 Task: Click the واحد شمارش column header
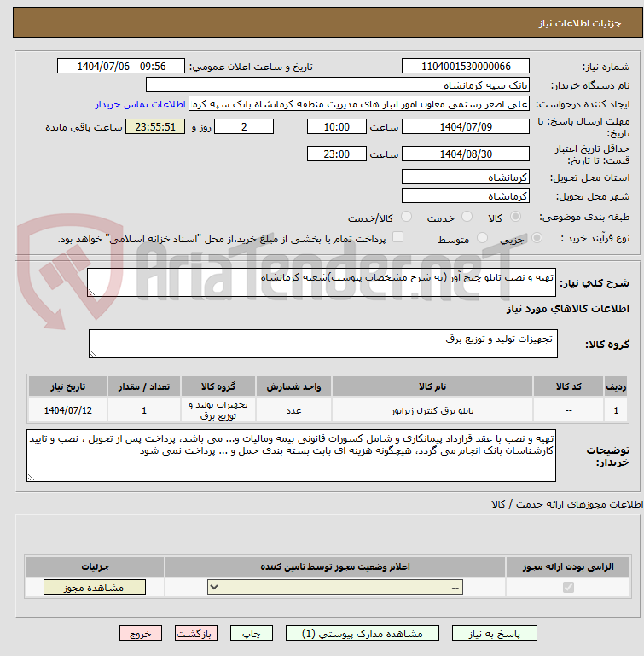(x=293, y=386)
